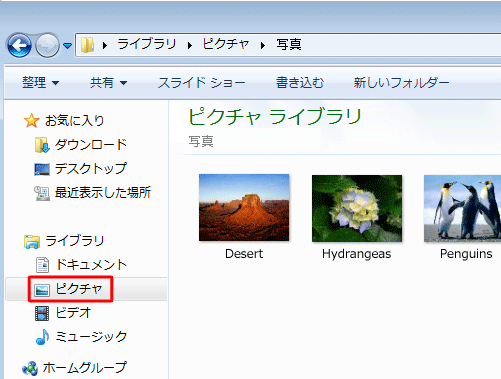Click 書き込む on the toolbar
Screen dimensions: 501x379
pos(300,83)
